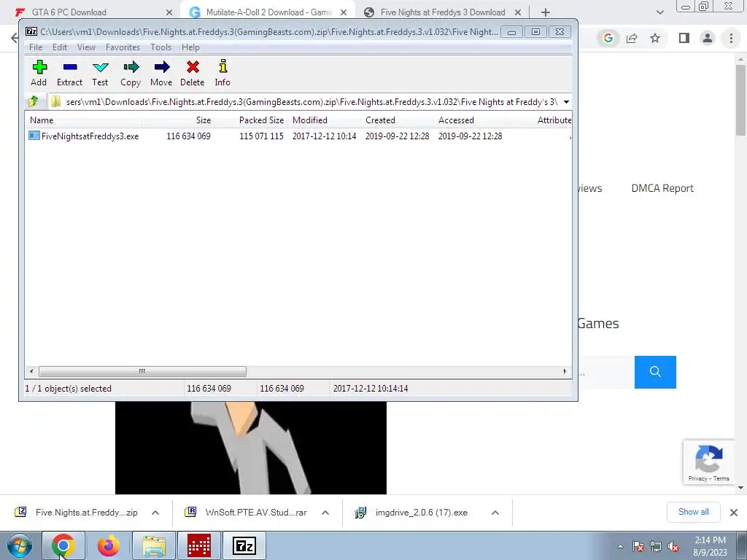Open the 7-Zip File menu
747x560 pixels.
[36, 47]
